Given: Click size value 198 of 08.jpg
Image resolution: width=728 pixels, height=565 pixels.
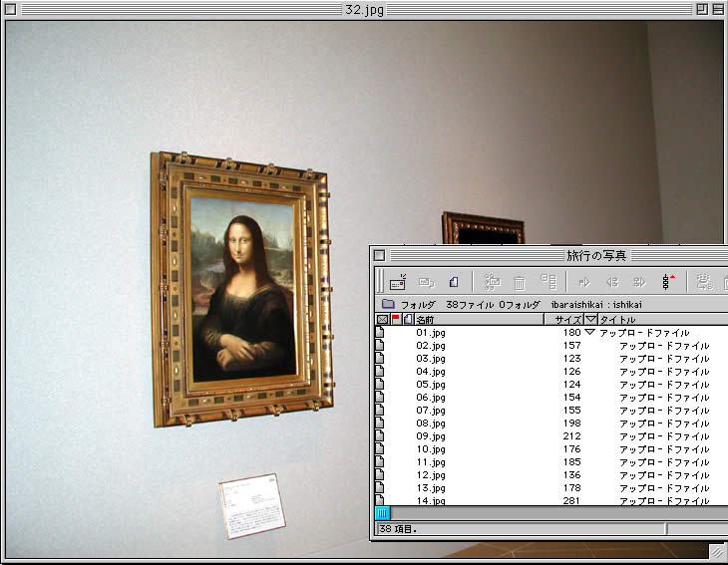Looking at the screenshot, I should pyautogui.click(x=571, y=424).
